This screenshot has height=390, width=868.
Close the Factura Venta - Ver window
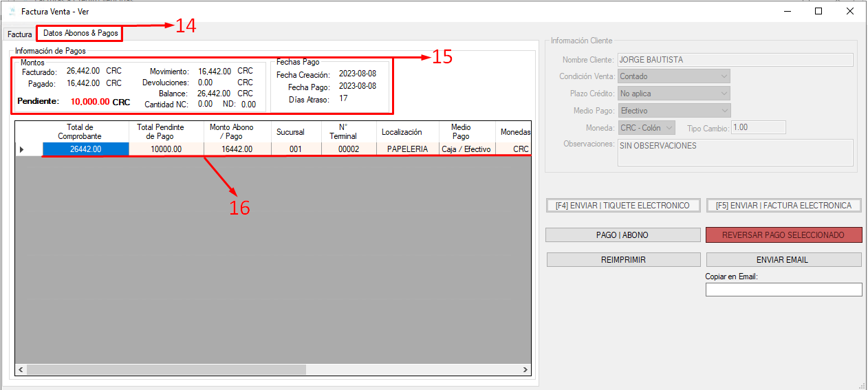pos(850,11)
